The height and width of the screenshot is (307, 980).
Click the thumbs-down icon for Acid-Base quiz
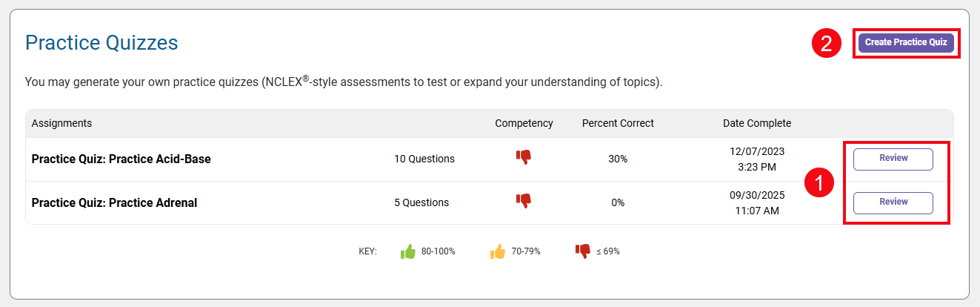[524, 157]
